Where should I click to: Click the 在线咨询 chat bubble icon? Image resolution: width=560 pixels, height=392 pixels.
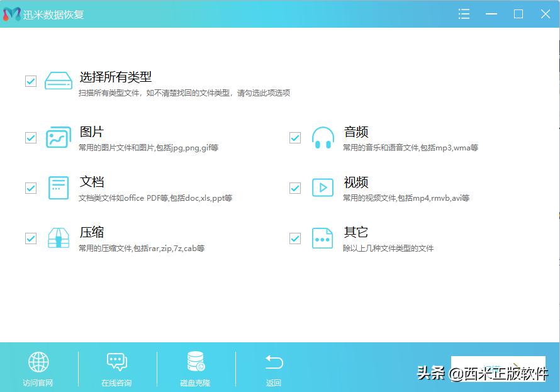tap(117, 362)
